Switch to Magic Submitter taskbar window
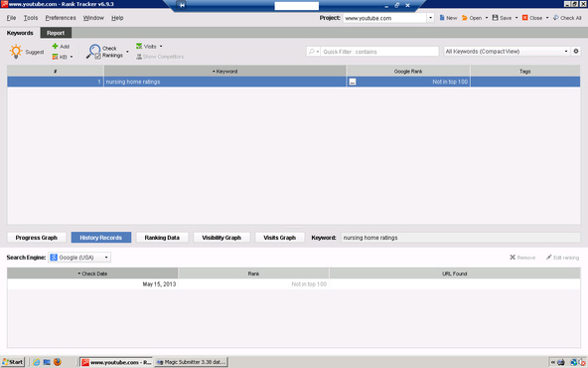Image resolution: width=588 pixels, height=368 pixels. 192,362
